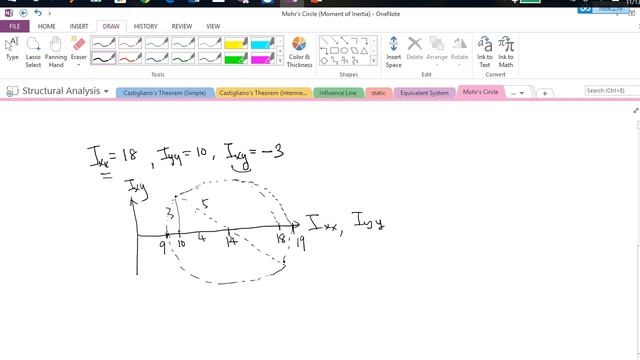Open Color & Thickness settings

[299, 52]
